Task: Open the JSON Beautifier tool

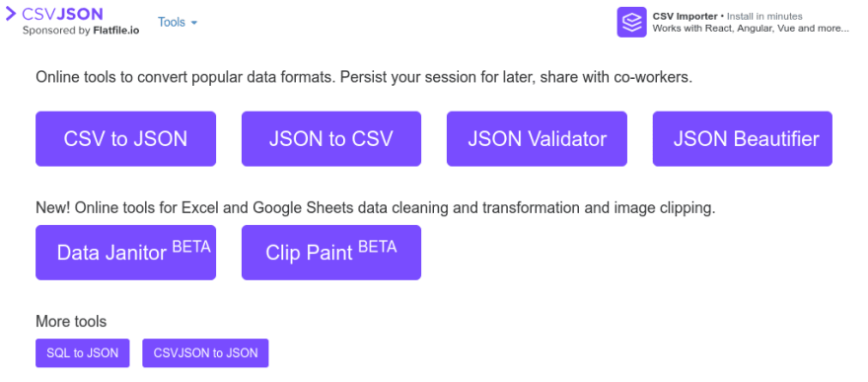Action: tap(743, 139)
